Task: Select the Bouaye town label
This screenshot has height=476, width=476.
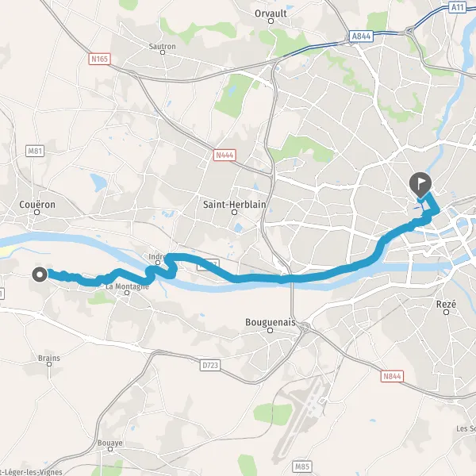Action: 110,443
